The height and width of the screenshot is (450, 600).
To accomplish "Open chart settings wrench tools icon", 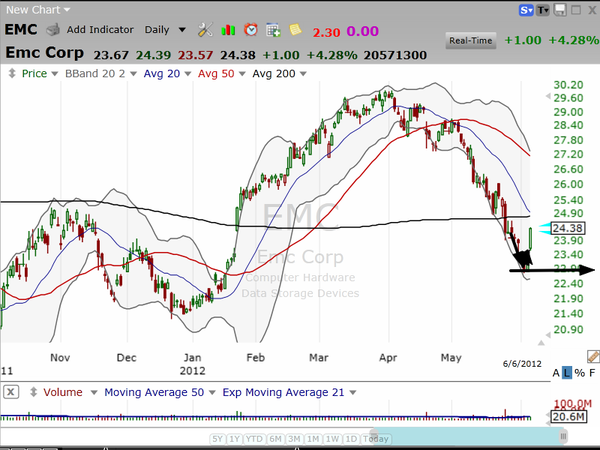I will click(205, 29).
